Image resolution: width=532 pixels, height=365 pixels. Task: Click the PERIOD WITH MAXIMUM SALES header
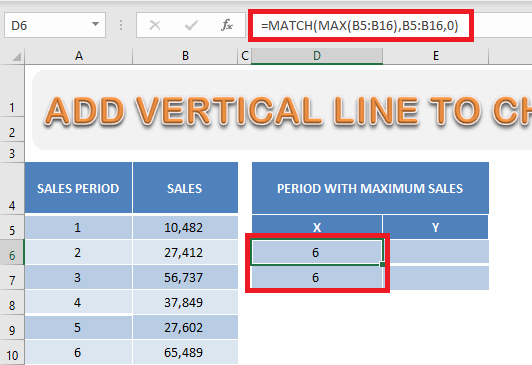370,188
